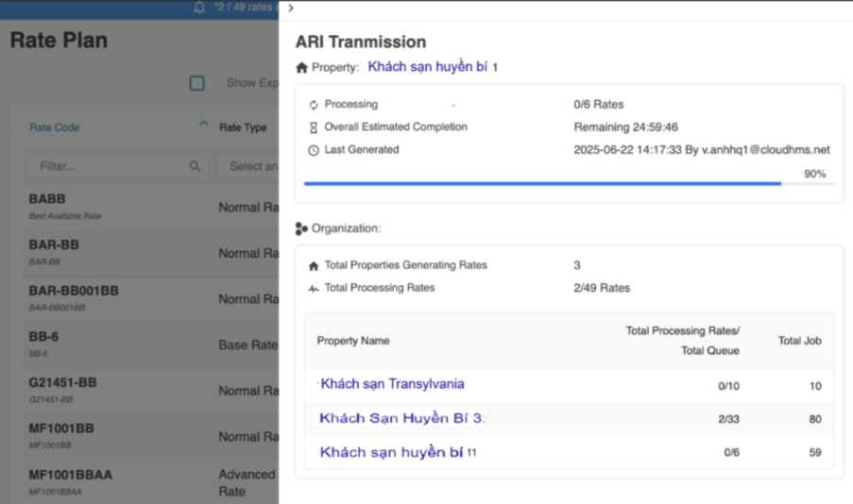
Task: Sort by Rate Code using the arrow
Action: (x=203, y=125)
